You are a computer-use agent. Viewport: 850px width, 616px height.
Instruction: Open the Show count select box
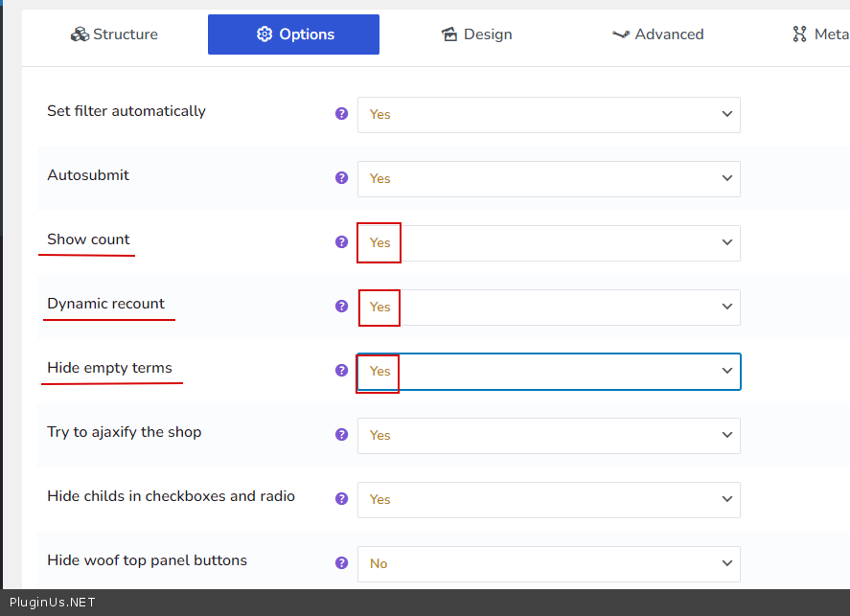[x=548, y=242]
